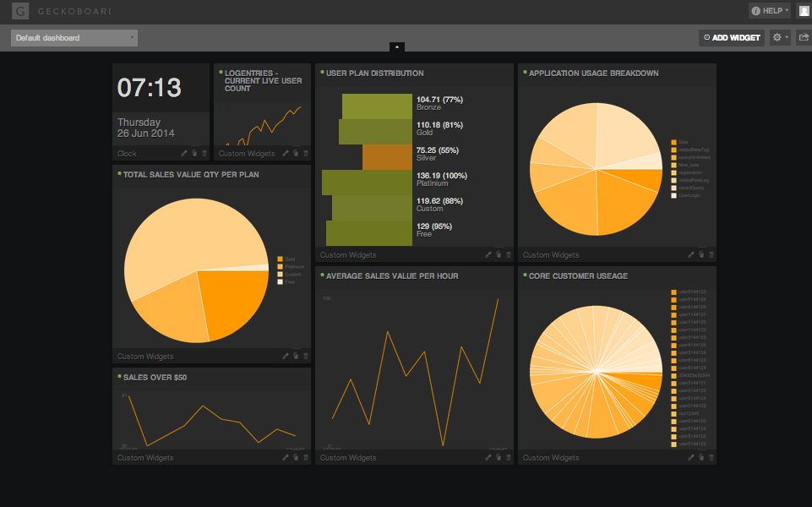Delete the Total Sales Value widget
Image resolution: width=812 pixels, height=507 pixels.
[306, 357]
